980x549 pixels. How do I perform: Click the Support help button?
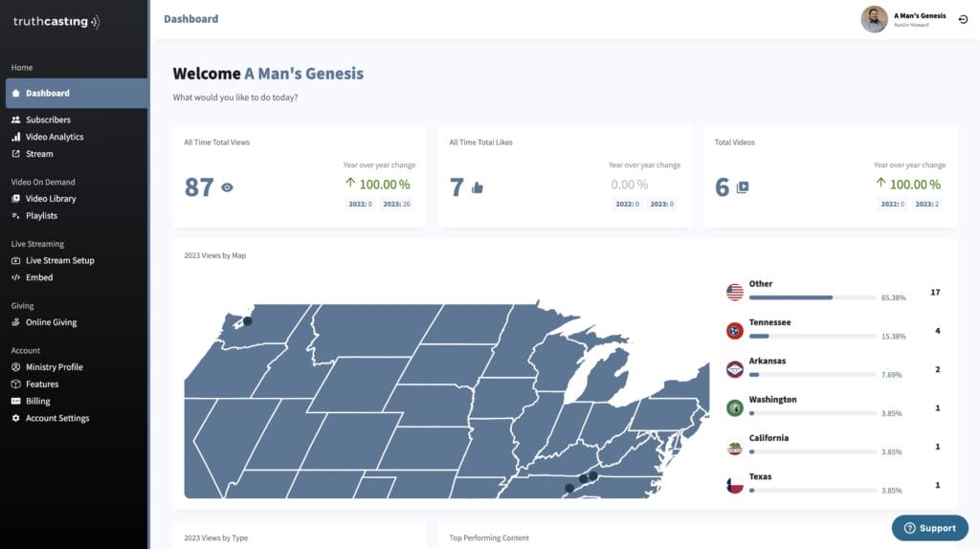pyautogui.click(x=930, y=528)
